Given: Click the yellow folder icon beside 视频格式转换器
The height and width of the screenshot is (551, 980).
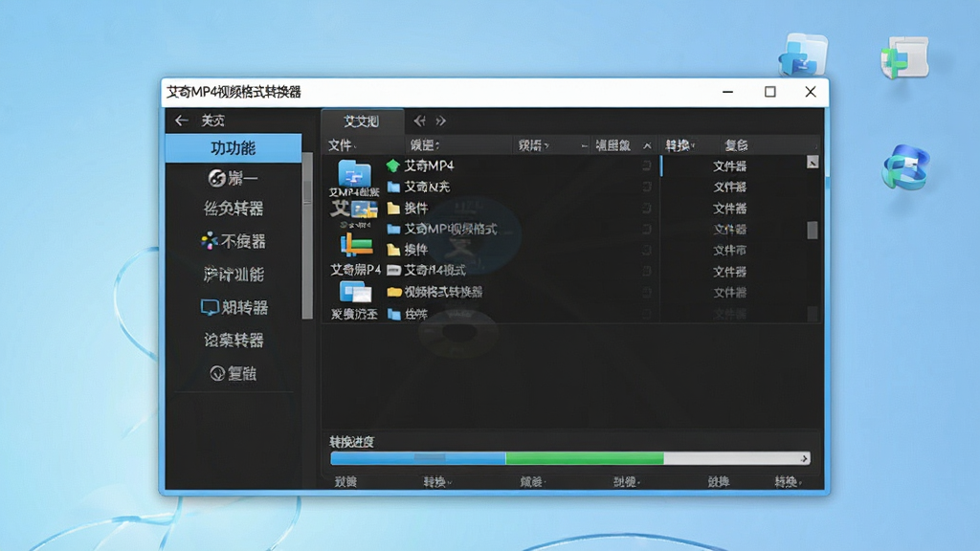Looking at the screenshot, I should [x=393, y=292].
